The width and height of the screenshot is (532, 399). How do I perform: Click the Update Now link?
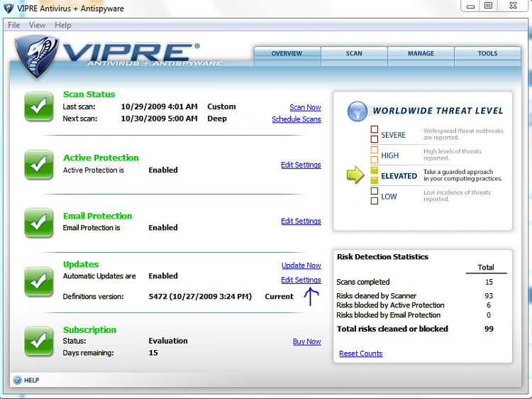pos(301,266)
